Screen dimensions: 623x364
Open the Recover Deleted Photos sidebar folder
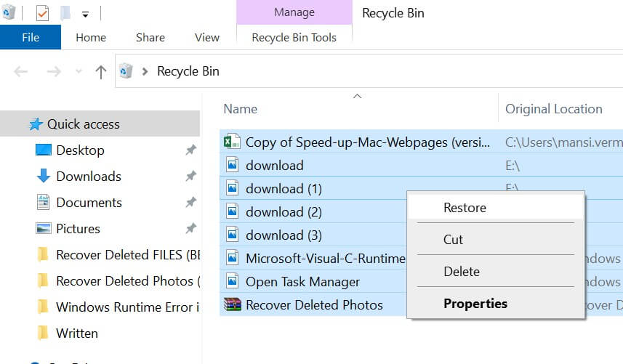pos(128,281)
